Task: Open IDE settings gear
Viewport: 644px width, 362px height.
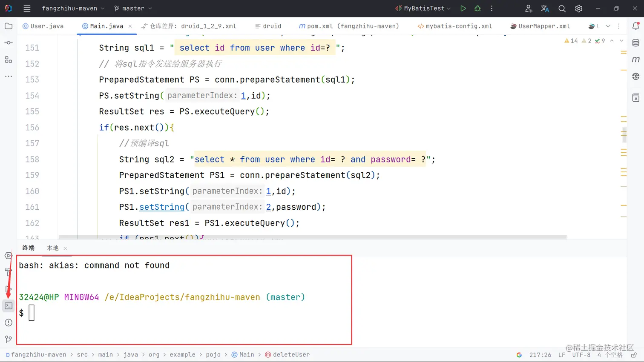Action: pos(578,9)
